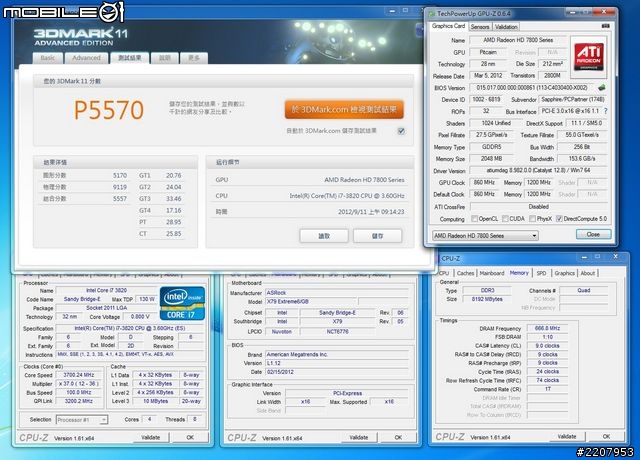Click the Memory Size value 2048 MB
The height and width of the screenshot is (460, 640).
tap(491, 158)
